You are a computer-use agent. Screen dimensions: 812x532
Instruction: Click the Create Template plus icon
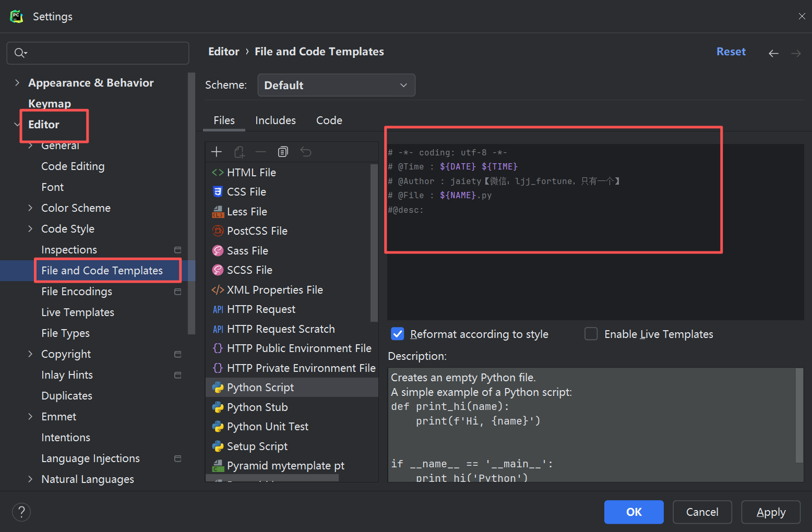(217, 152)
